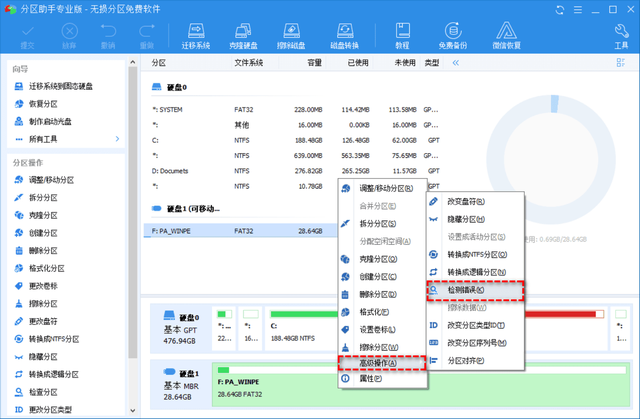Launch the 免费备份 free backup tool
This screenshot has height=419, width=640.
453,36
